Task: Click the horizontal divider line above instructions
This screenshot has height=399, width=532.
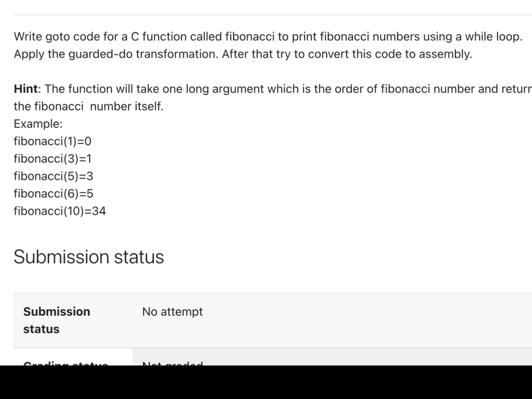Action: [x=273, y=15]
